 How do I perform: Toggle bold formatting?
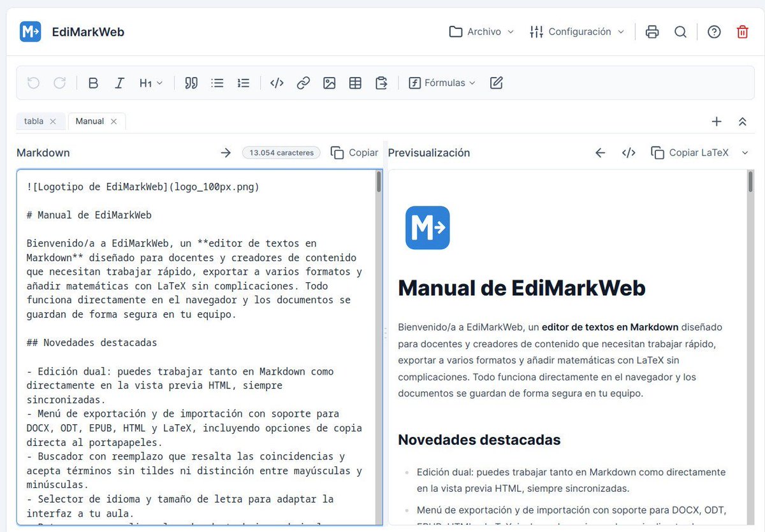point(93,83)
